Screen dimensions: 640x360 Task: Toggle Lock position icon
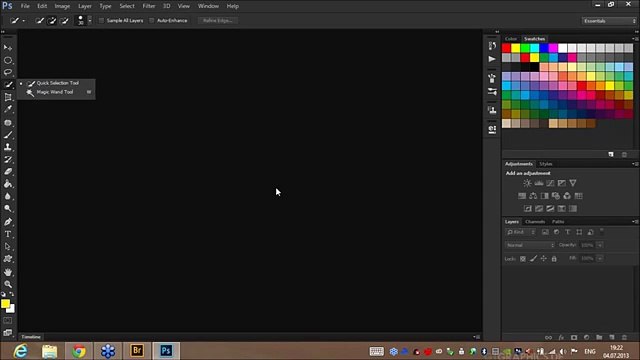tap(544, 258)
